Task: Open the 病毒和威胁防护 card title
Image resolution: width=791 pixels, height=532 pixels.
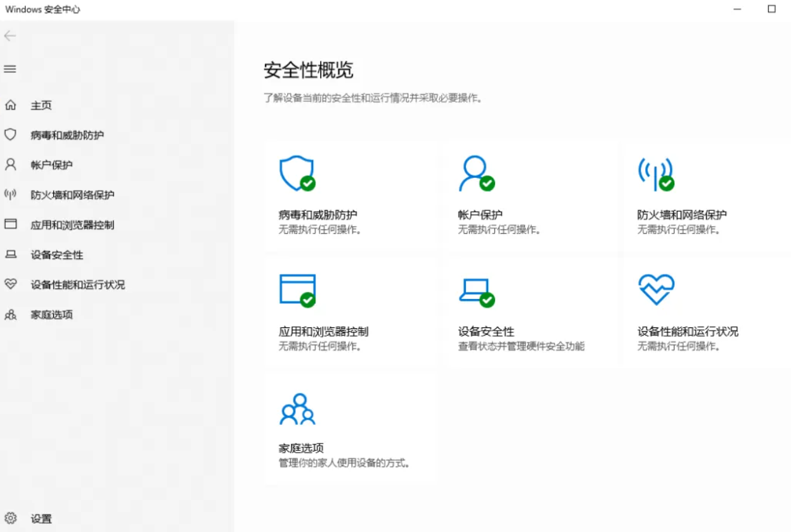Action: tap(318, 215)
